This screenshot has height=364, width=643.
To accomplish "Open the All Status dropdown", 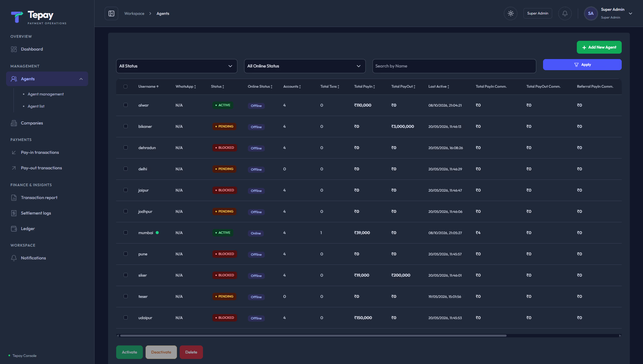I will (177, 66).
